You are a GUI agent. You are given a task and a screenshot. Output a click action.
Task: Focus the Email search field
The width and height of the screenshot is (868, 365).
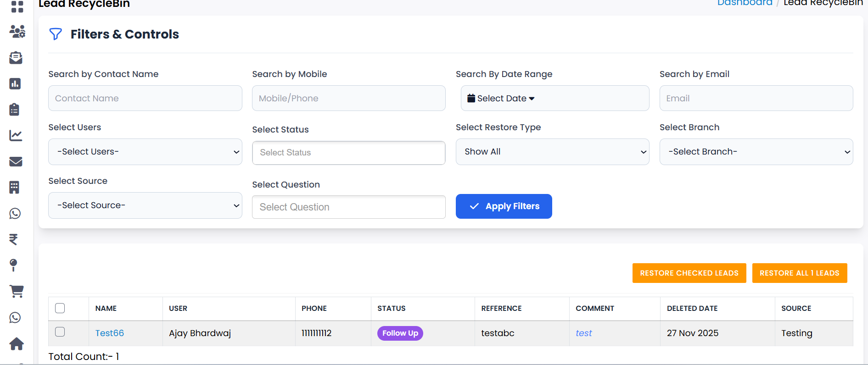(x=756, y=98)
